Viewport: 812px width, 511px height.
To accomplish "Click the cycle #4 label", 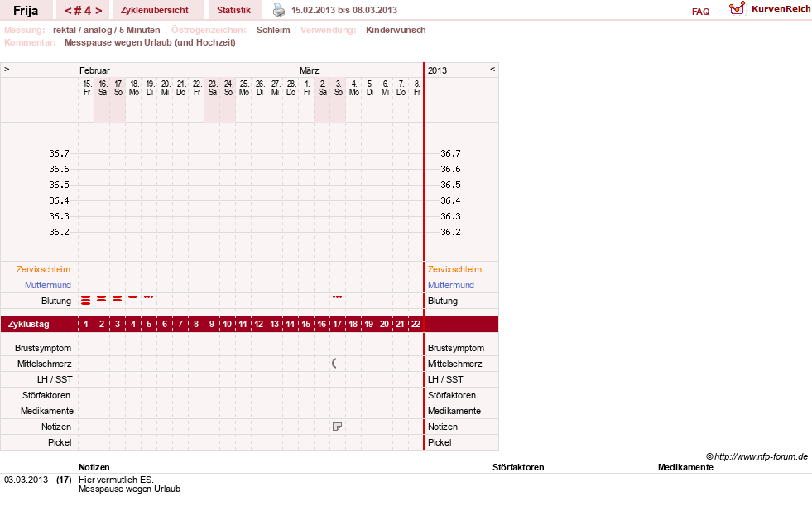I will (83, 11).
